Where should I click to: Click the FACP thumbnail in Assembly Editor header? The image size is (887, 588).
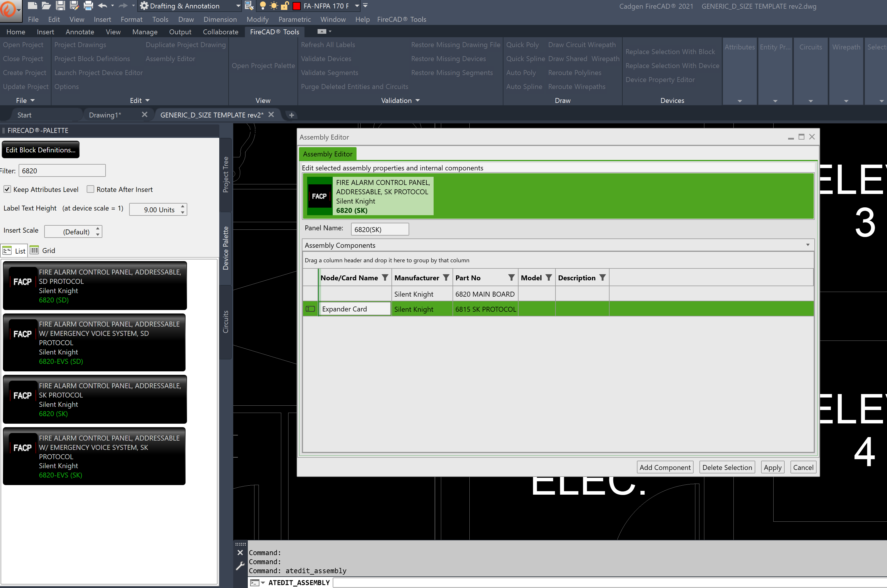pyautogui.click(x=319, y=196)
